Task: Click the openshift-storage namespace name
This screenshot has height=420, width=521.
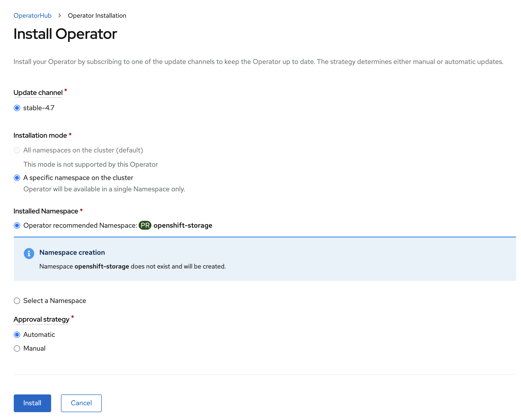Action: (x=183, y=225)
